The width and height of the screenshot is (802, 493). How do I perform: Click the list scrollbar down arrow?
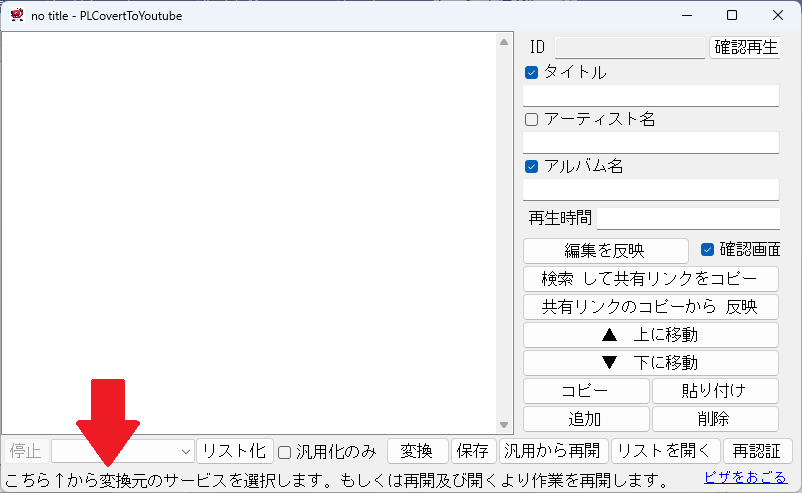[504, 425]
